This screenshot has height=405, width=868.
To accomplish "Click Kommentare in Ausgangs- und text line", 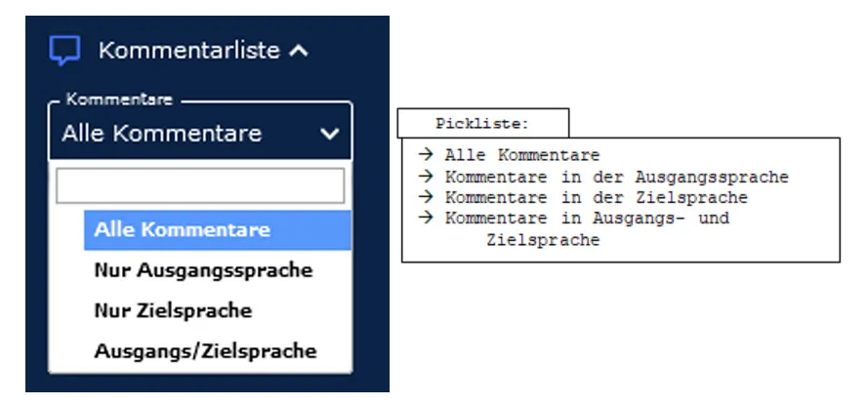I will coord(588,218).
